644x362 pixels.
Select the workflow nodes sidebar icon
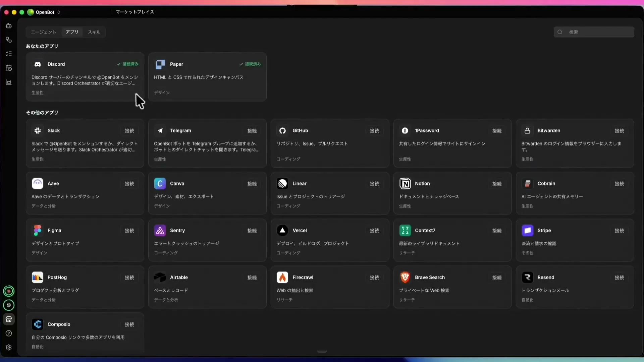coord(9,40)
